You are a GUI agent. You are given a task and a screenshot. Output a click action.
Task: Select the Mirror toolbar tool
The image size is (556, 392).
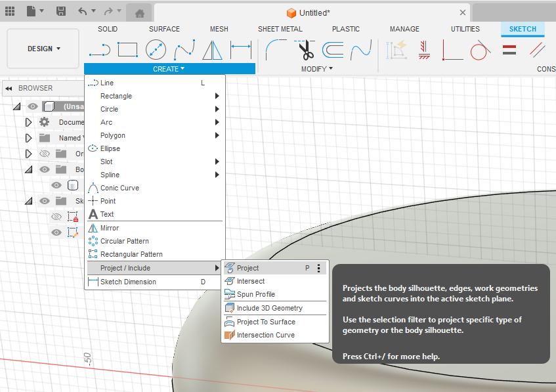tap(213, 50)
